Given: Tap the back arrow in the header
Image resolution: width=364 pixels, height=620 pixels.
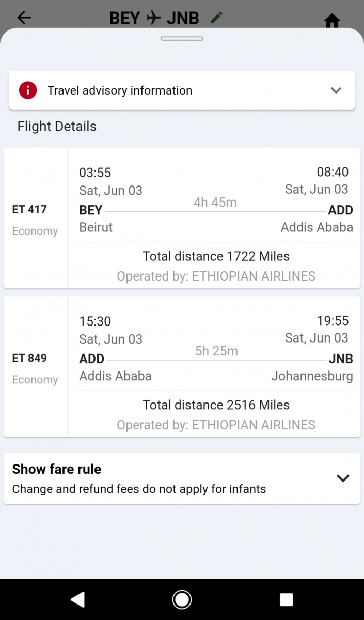Looking at the screenshot, I should pyautogui.click(x=24, y=18).
